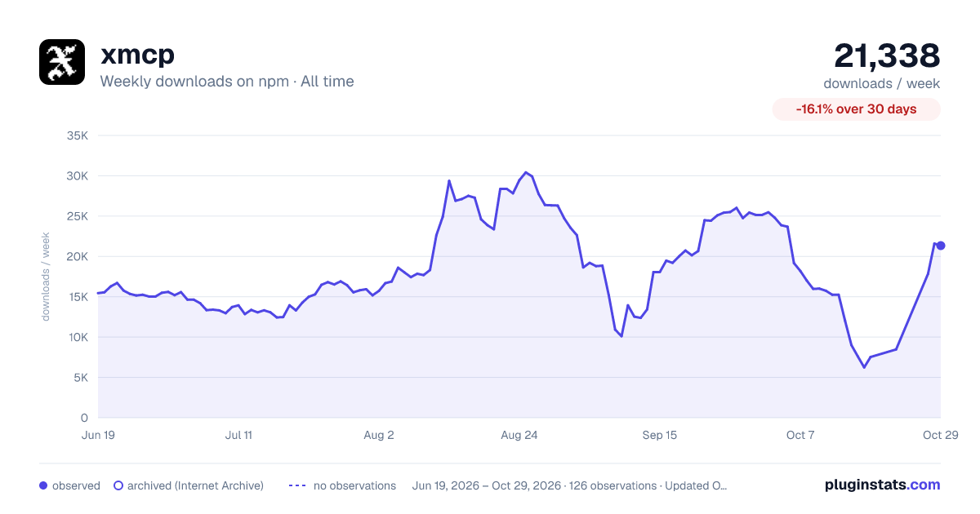Click the 'downloads / week' label under the count
The width and height of the screenshot is (980, 514).
pyautogui.click(x=882, y=83)
